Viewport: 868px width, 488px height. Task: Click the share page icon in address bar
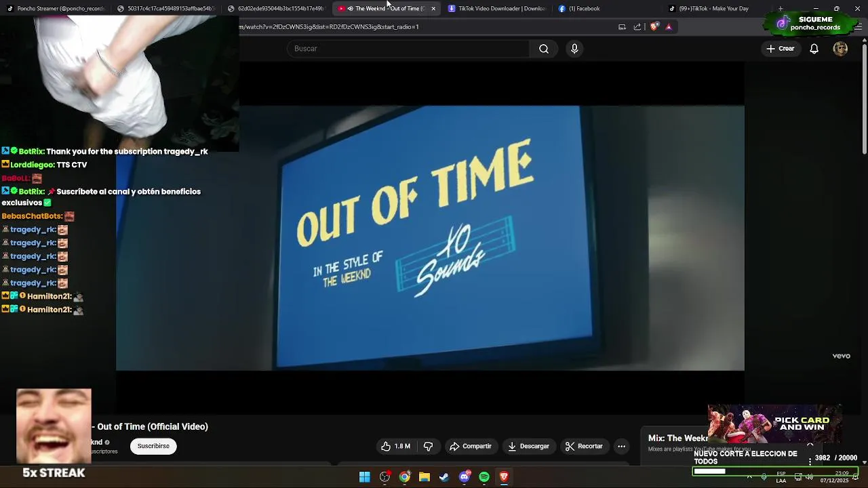point(637,27)
